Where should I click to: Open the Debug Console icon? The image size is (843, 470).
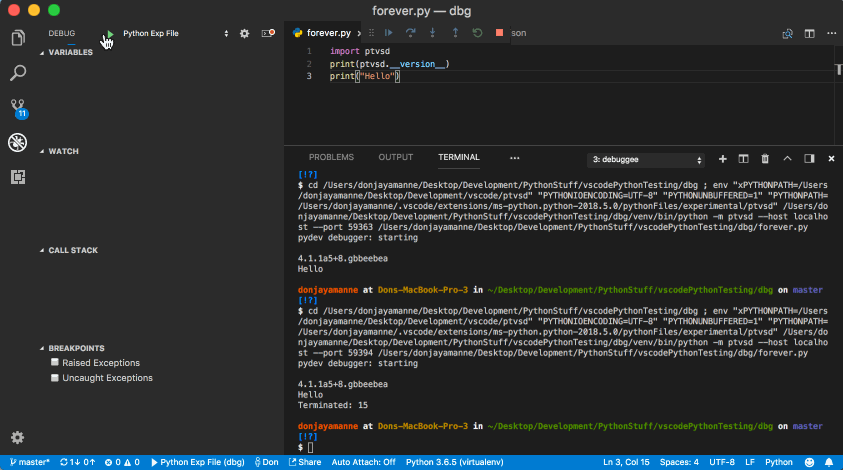[268, 33]
